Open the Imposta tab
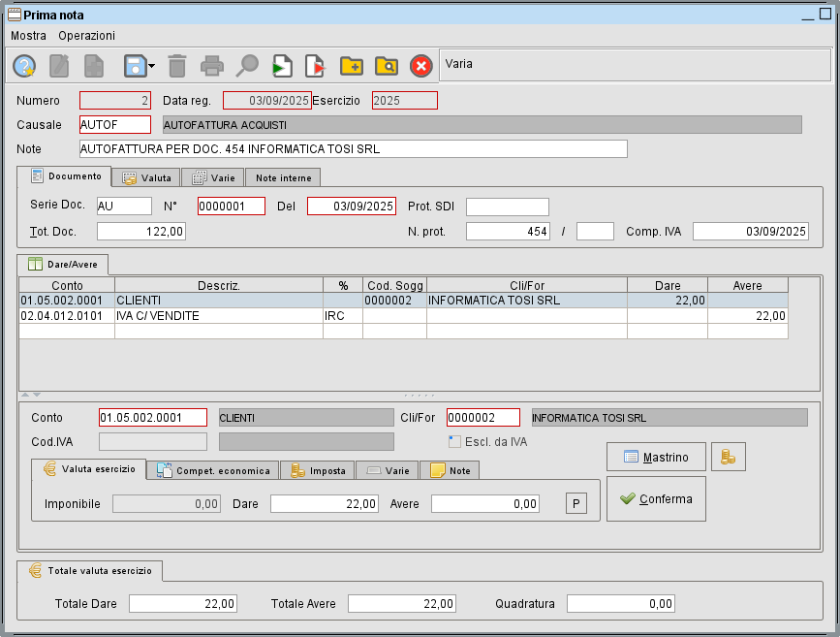Image resolution: width=840 pixels, height=637 pixels. 317,470
